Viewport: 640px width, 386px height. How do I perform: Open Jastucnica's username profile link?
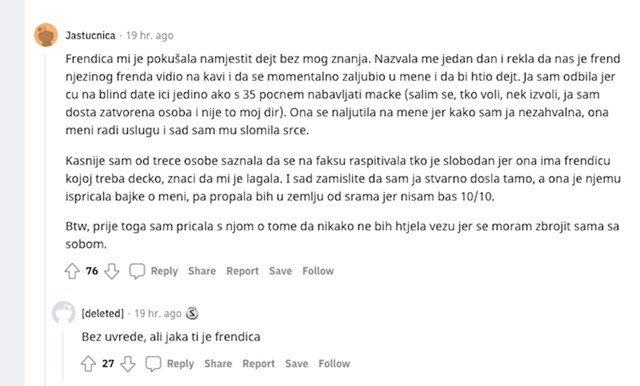pyautogui.click(x=91, y=35)
